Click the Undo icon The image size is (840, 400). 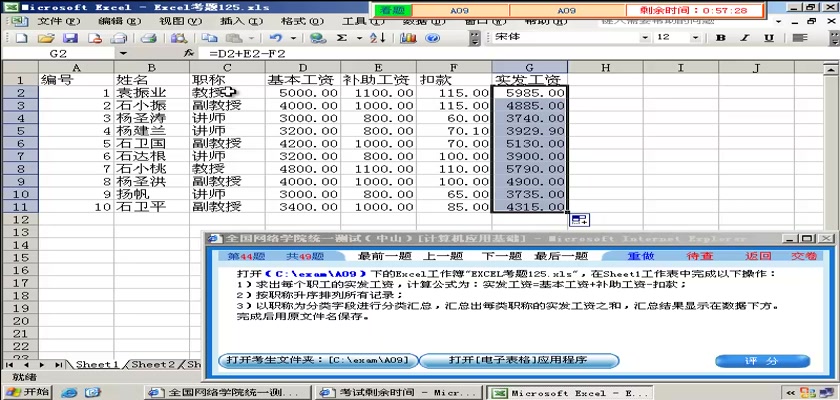click(x=275, y=38)
